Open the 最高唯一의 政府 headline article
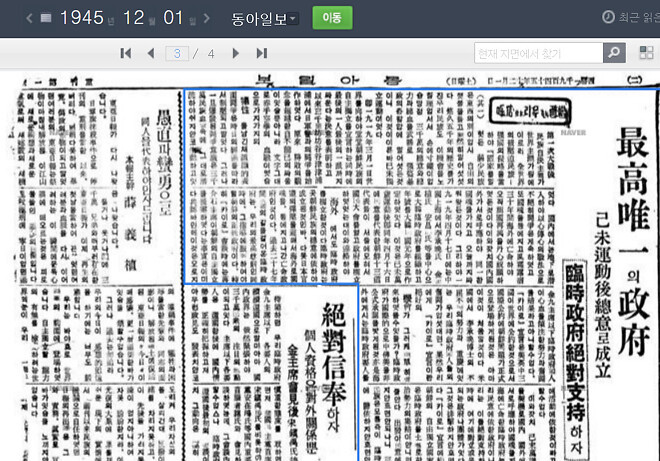Image resolution: width=660 pixels, height=461 pixels. [x=633, y=240]
